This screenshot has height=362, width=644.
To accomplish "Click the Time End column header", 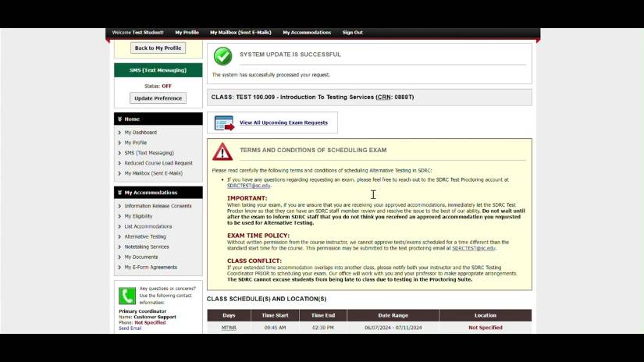I will (x=323, y=316).
